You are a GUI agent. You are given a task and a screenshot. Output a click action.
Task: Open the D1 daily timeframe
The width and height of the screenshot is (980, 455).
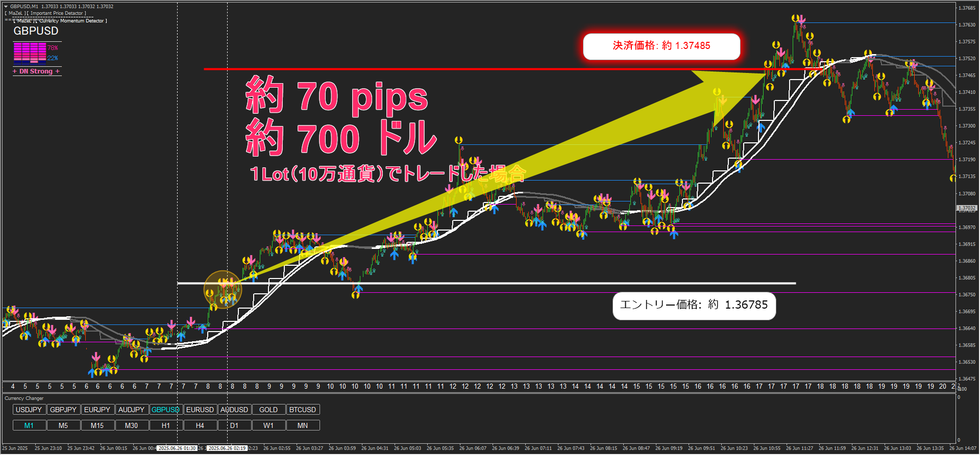(x=234, y=425)
